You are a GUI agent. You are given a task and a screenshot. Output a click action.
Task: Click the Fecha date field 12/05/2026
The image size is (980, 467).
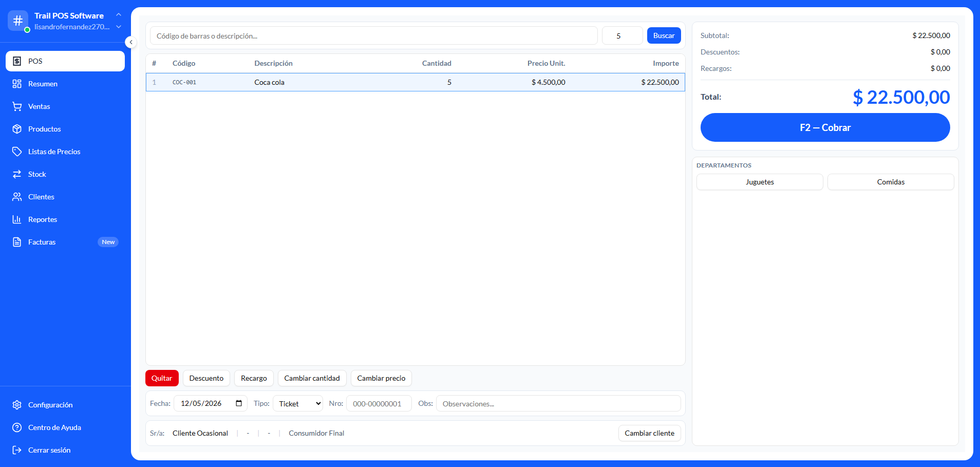(x=211, y=403)
